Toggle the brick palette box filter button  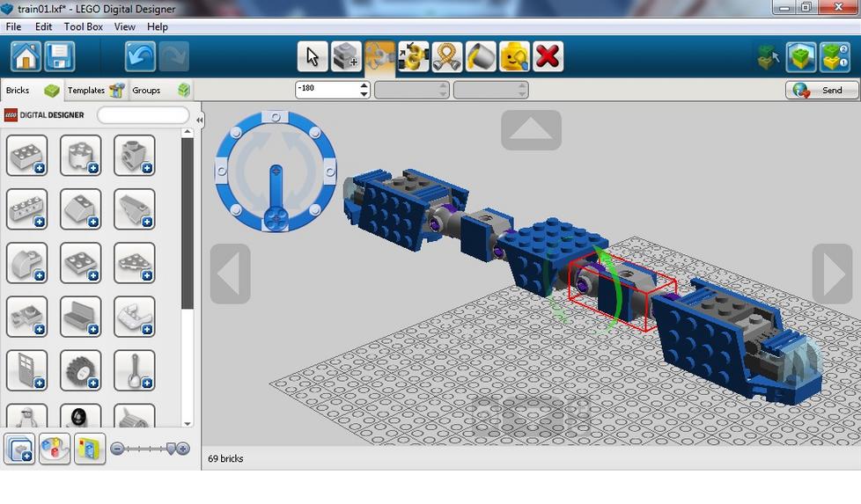pyautogui.click(x=19, y=449)
